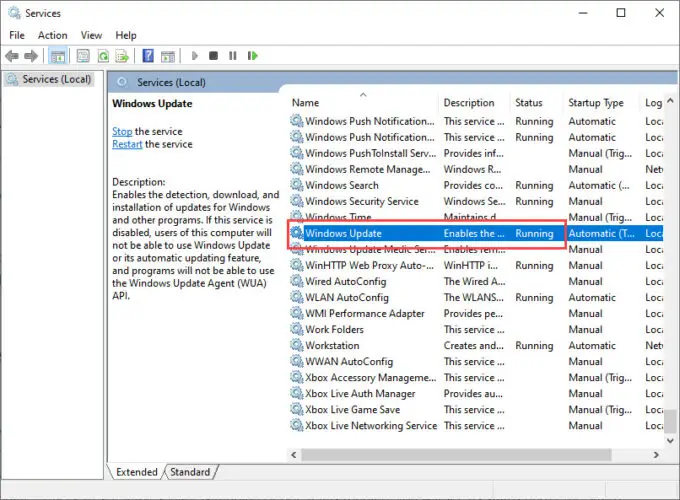Select Xbox Live Game Save name
This screenshot has width=680, height=500.
pyautogui.click(x=353, y=410)
